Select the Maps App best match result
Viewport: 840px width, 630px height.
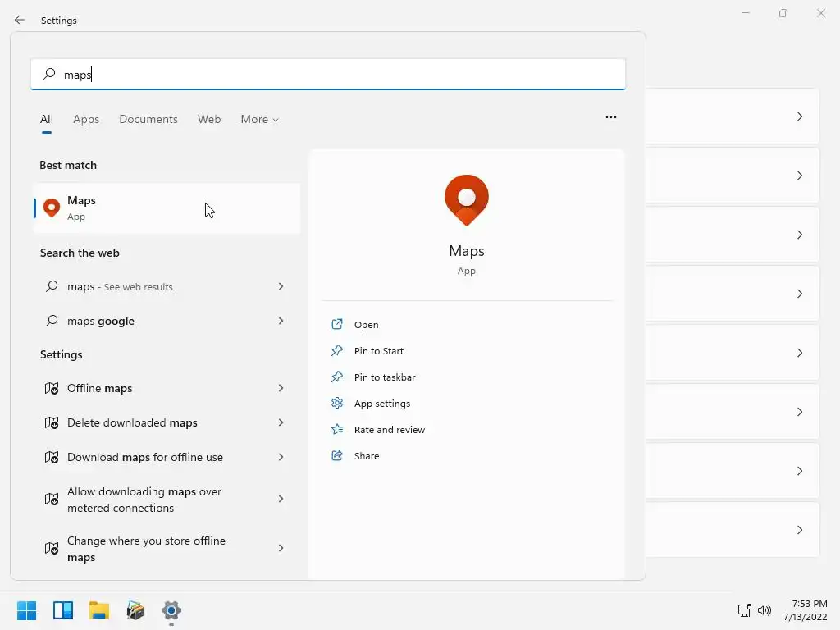coord(167,208)
